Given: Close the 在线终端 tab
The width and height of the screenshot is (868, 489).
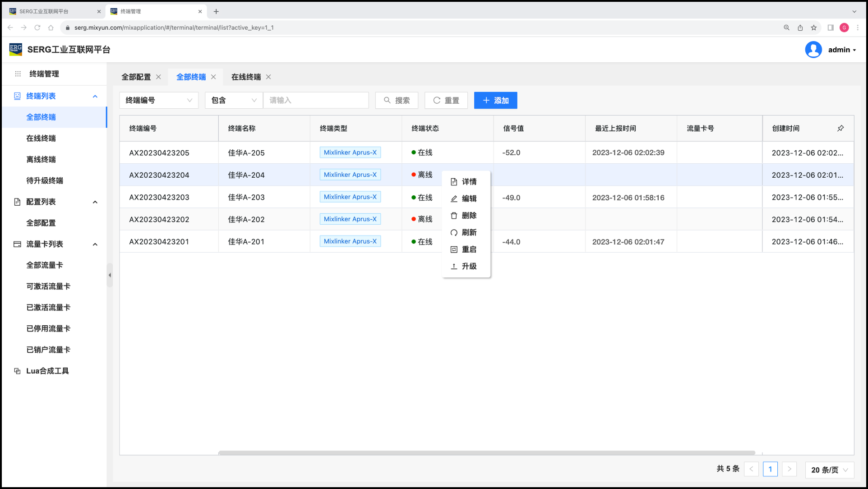Looking at the screenshot, I should tap(268, 77).
